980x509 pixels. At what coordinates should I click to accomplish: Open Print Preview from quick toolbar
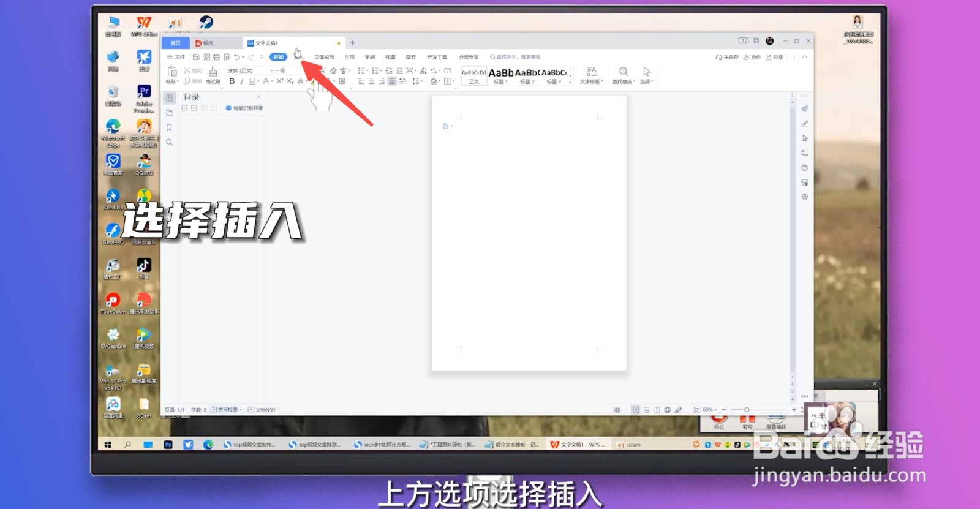tap(227, 57)
